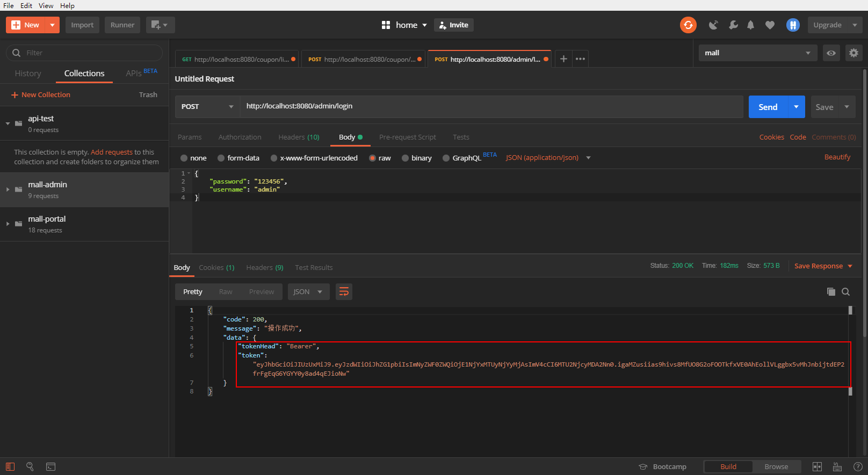The height and width of the screenshot is (475, 868).
Task: Select the form-data body option
Action: coord(238,158)
